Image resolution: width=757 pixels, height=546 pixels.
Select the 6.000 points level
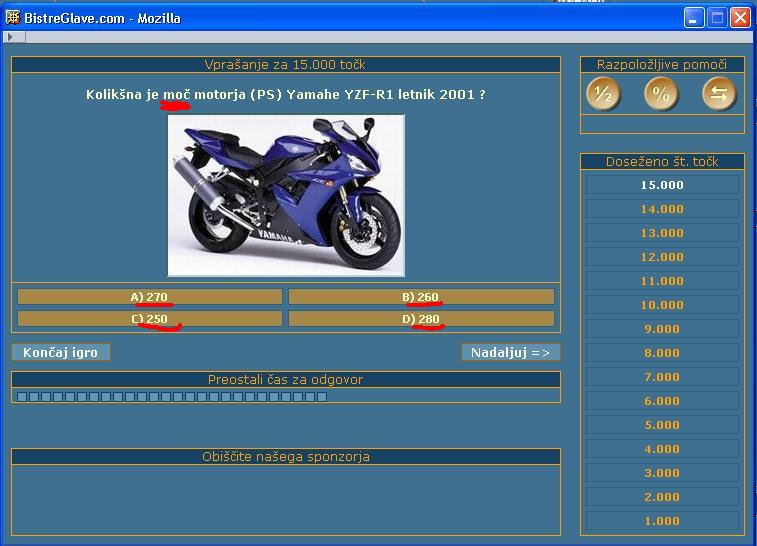coord(662,401)
